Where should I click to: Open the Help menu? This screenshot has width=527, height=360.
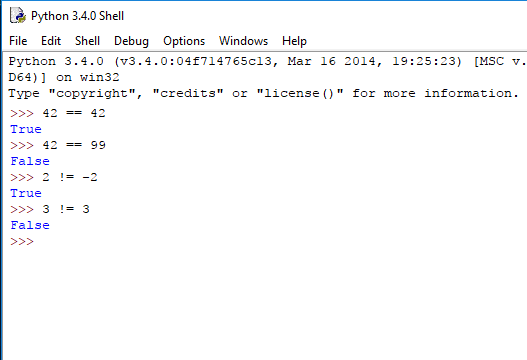[294, 41]
